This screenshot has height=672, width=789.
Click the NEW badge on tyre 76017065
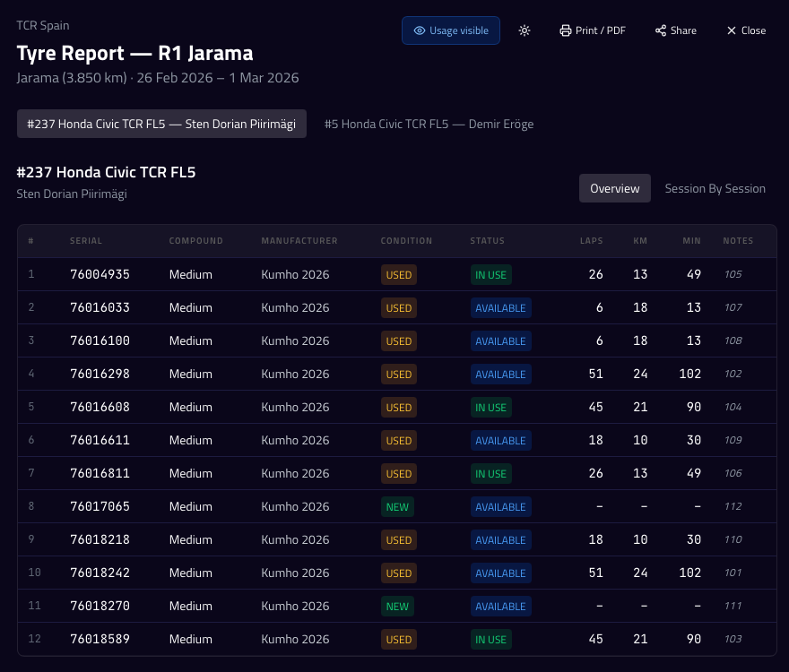pyautogui.click(x=397, y=507)
